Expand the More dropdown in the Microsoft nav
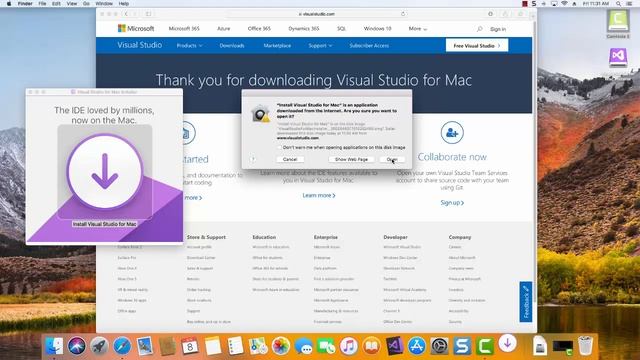This screenshot has width=640, height=360. 418,29
